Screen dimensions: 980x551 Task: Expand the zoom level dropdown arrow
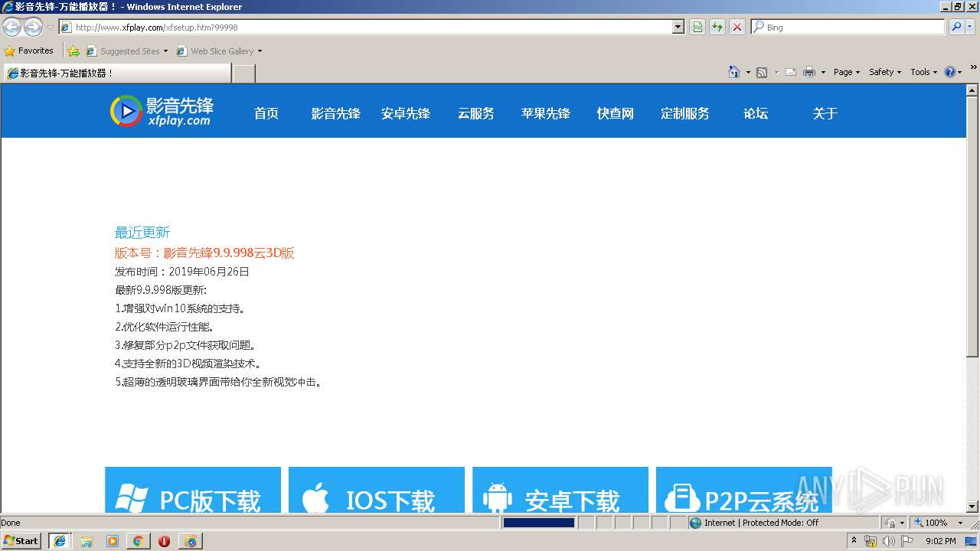click(x=961, y=523)
